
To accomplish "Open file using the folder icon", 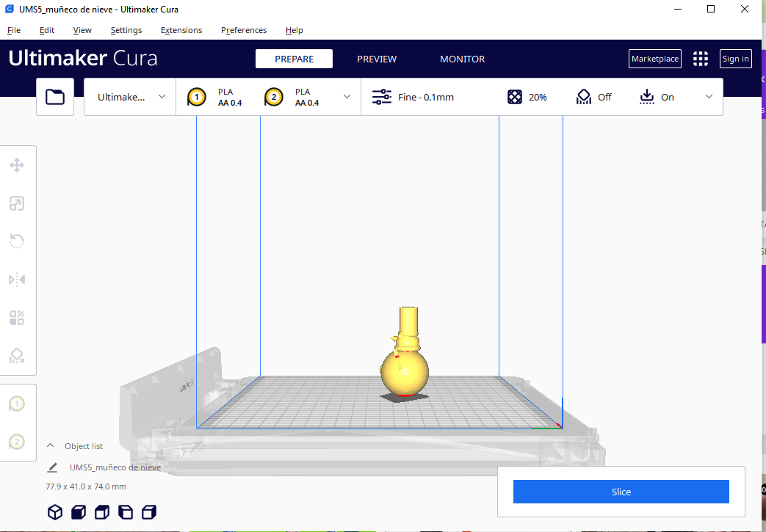I will [55, 97].
